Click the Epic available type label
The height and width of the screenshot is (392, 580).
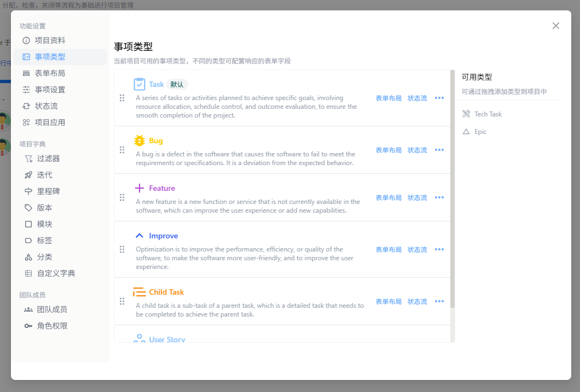tap(480, 132)
